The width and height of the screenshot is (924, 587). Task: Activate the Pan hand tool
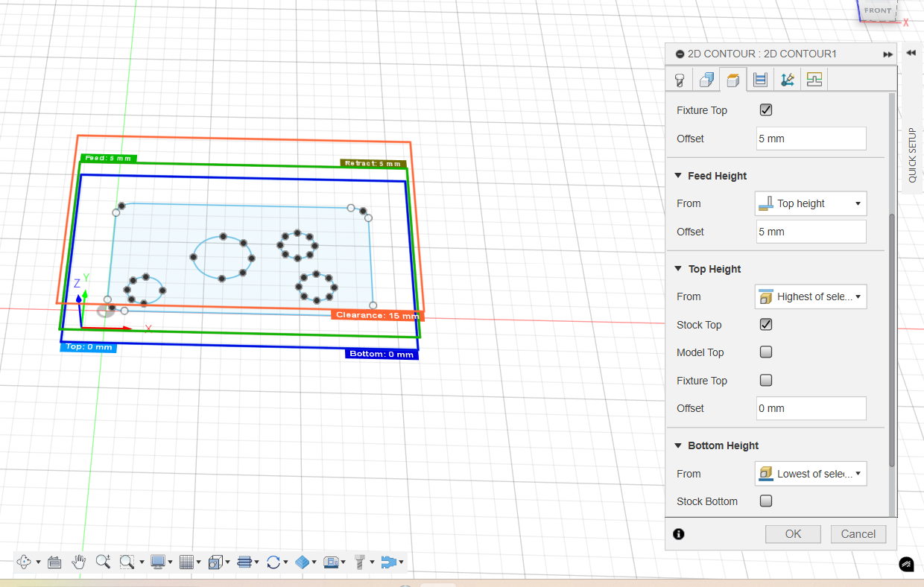point(78,562)
